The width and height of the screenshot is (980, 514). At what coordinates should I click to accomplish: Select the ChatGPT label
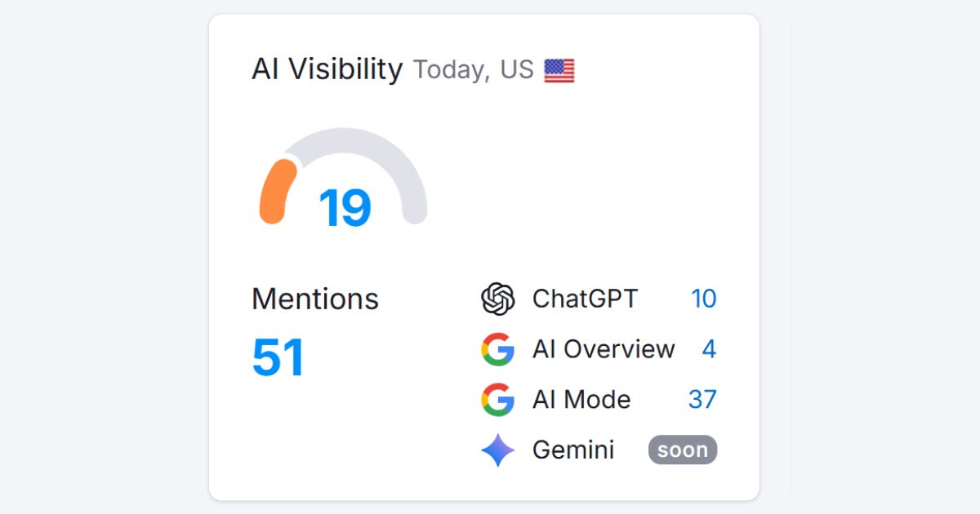[585, 299]
